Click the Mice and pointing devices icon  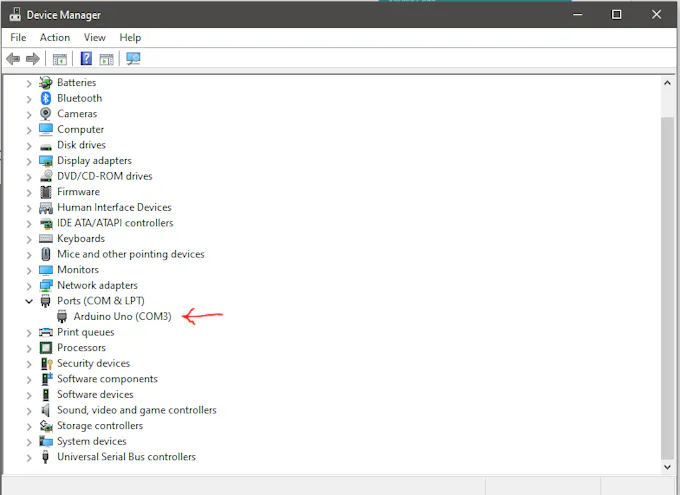tap(46, 254)
